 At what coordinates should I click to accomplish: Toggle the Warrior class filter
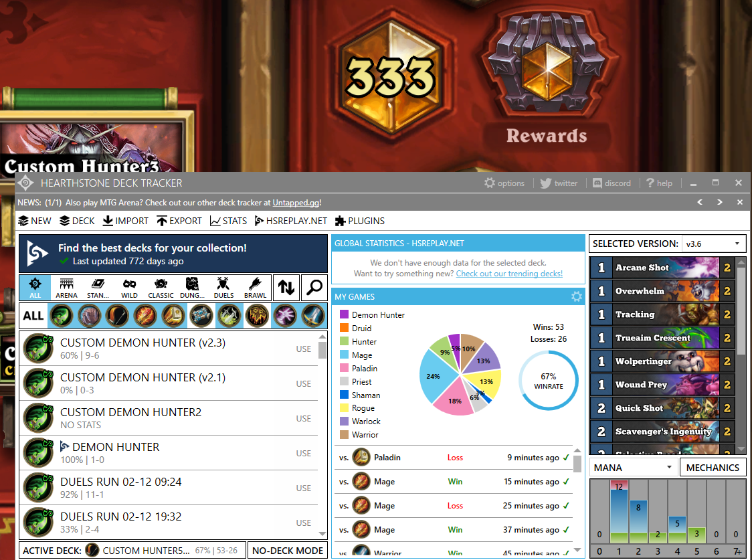tap(313, 316)
